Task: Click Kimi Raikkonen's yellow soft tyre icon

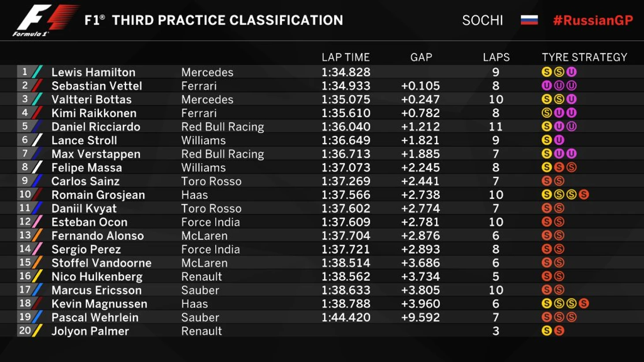Action: click(x=547, y=113)
